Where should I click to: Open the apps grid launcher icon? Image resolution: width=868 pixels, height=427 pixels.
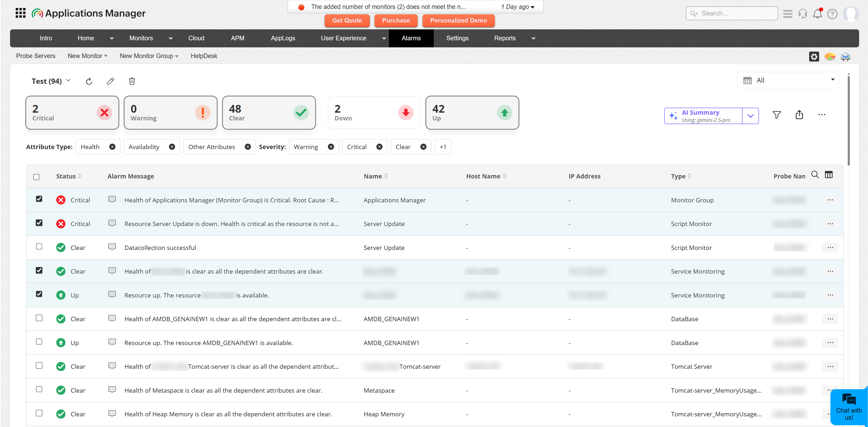(20, 13)
